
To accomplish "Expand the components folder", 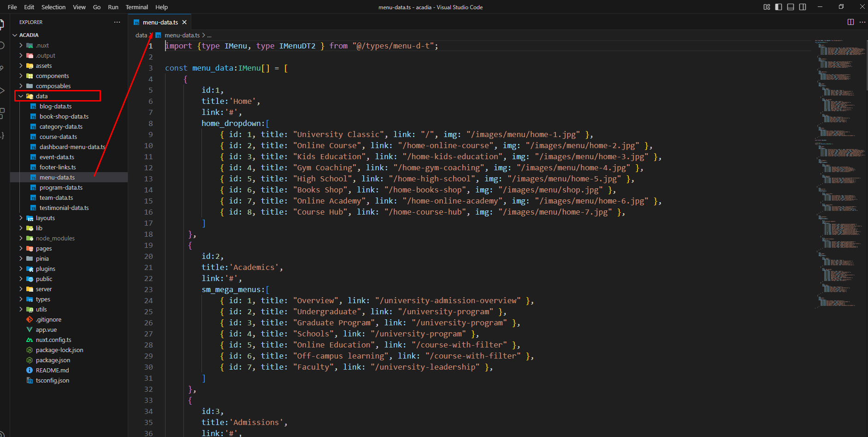I will click(69, 76).
